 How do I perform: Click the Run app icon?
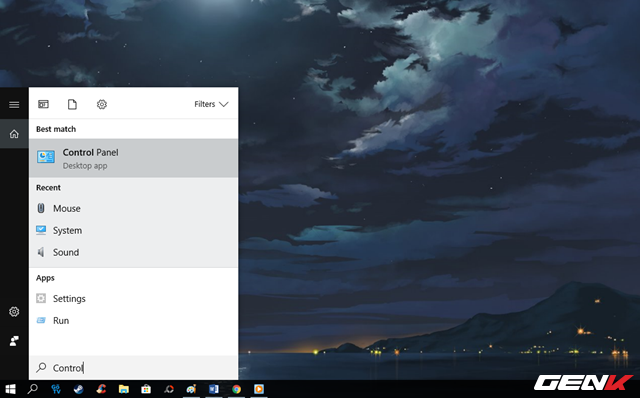coord(41,320)
